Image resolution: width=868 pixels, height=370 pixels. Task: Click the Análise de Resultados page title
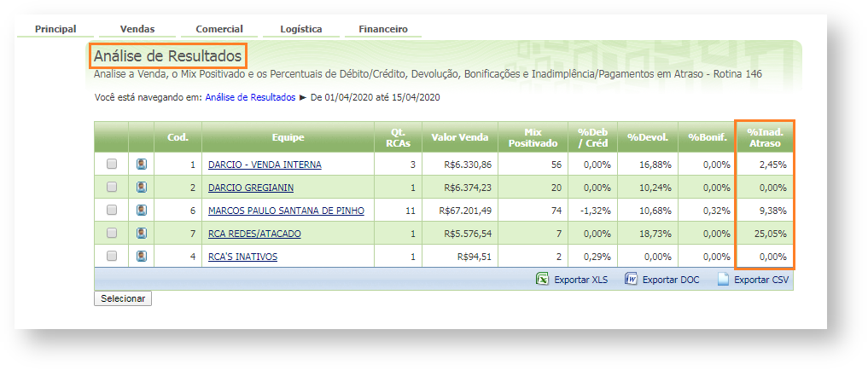click(x=167, y=56)
